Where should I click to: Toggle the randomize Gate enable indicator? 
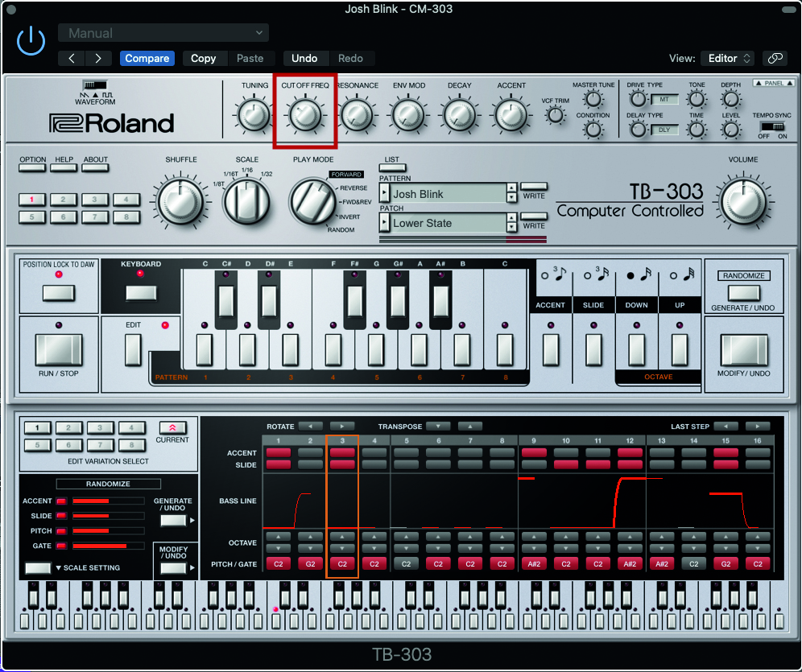tap(61, 546)
